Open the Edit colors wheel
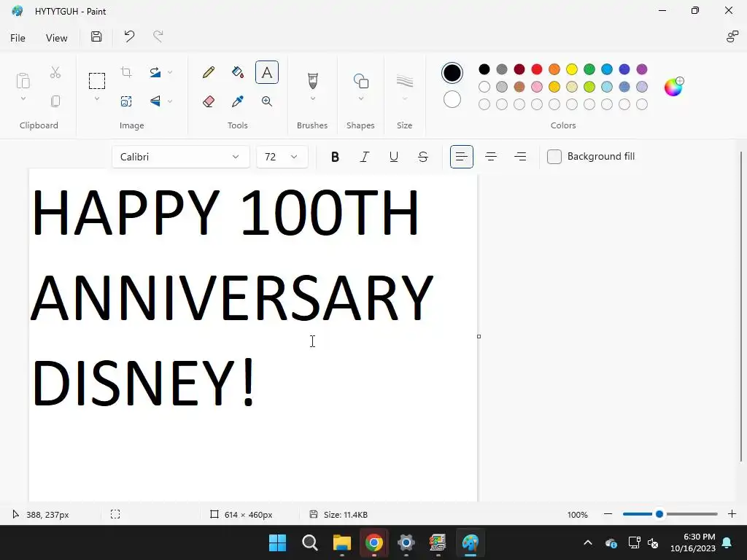747x560 pixels. click(x=673, y=87)
